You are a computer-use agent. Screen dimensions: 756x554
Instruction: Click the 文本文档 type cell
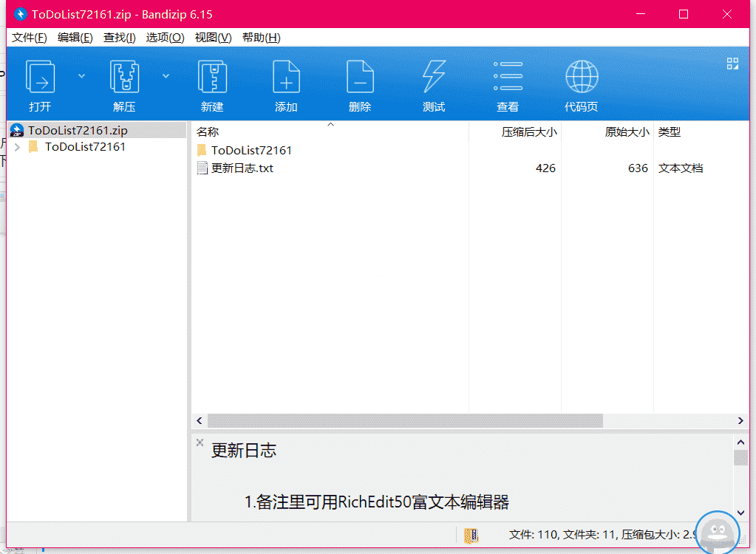(681, 168)
